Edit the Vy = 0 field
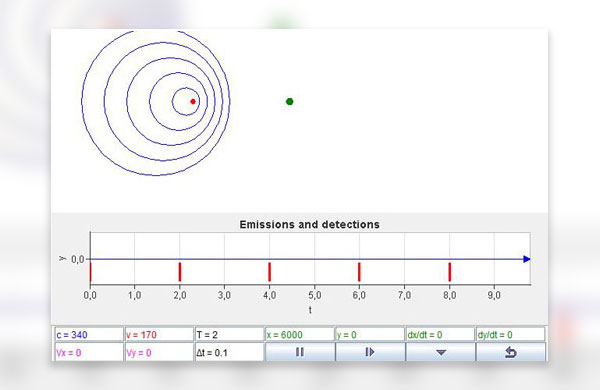The image size is (600, 390). coord(159,352)
